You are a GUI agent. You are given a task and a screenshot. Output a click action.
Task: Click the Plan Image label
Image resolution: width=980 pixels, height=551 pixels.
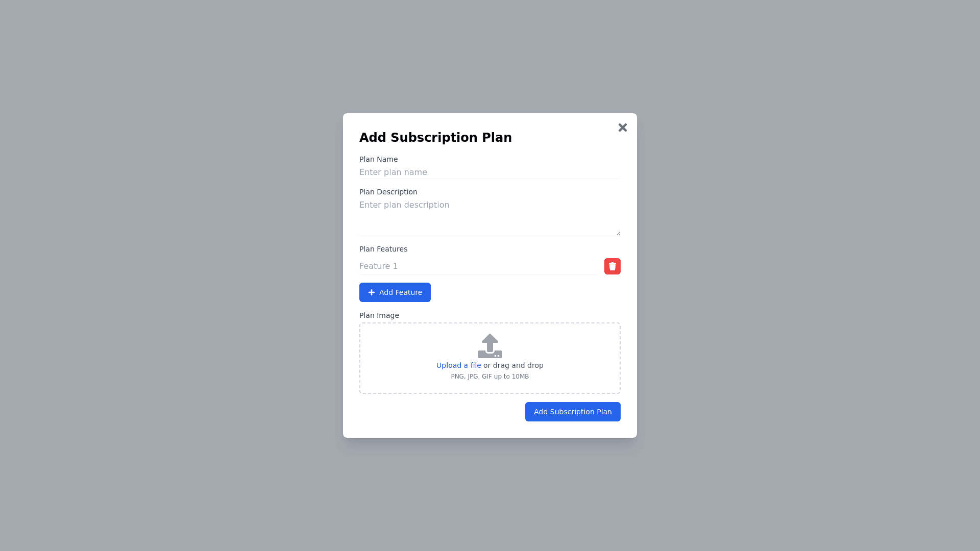coord(379,315)
